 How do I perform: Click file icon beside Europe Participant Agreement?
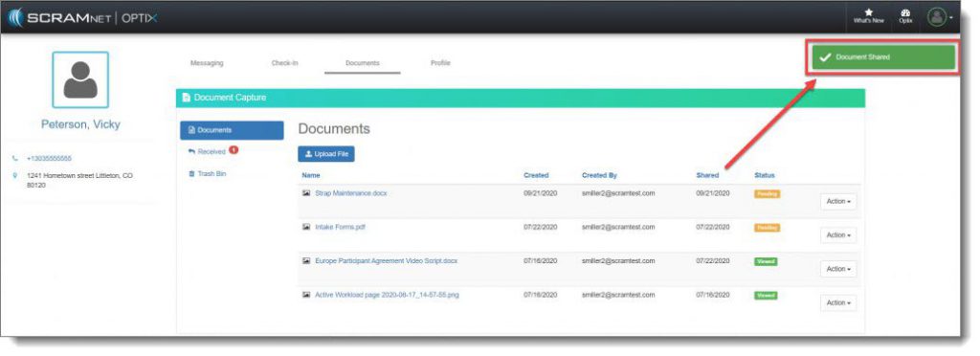pyautogui.click(x=306, y=261)
